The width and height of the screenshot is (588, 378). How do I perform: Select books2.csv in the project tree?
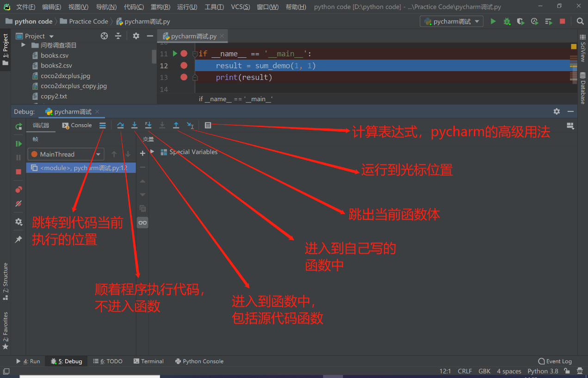[56, 66]
